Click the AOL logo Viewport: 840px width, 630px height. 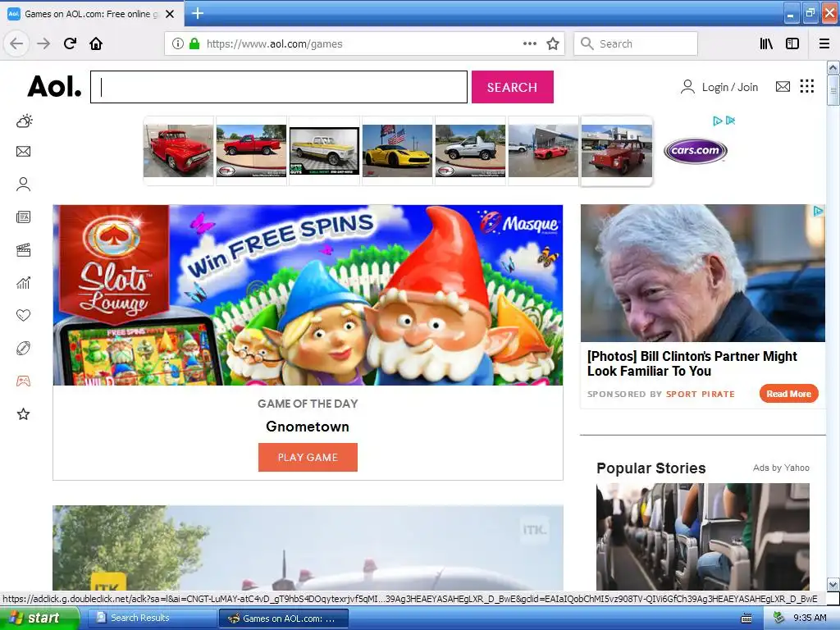point(54,86)
